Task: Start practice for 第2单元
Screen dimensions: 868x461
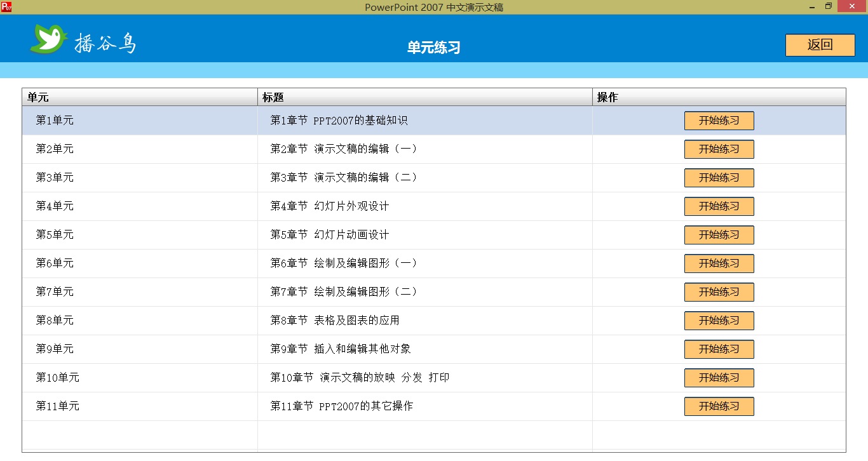Action: [x=719, y=149]
